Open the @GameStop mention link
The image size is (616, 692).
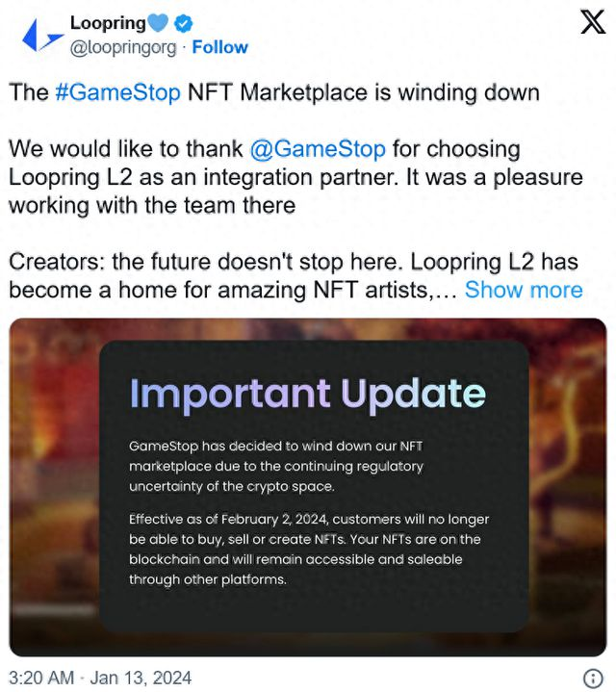(x=317, y=149)
